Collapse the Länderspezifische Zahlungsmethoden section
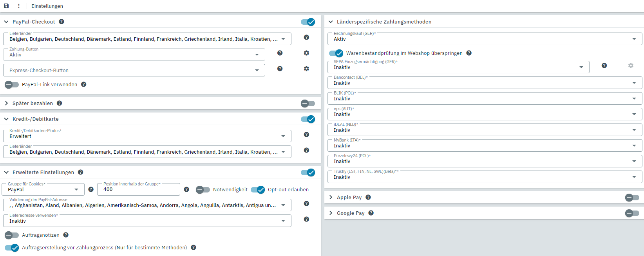Viewport: 644px width, 256px height. [331, 22]
